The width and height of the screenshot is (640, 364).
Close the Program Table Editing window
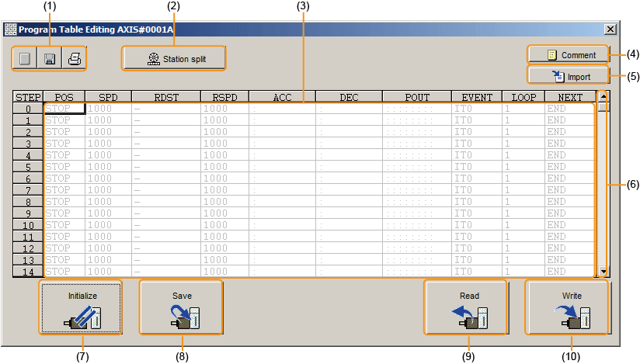tap(610, 29)
